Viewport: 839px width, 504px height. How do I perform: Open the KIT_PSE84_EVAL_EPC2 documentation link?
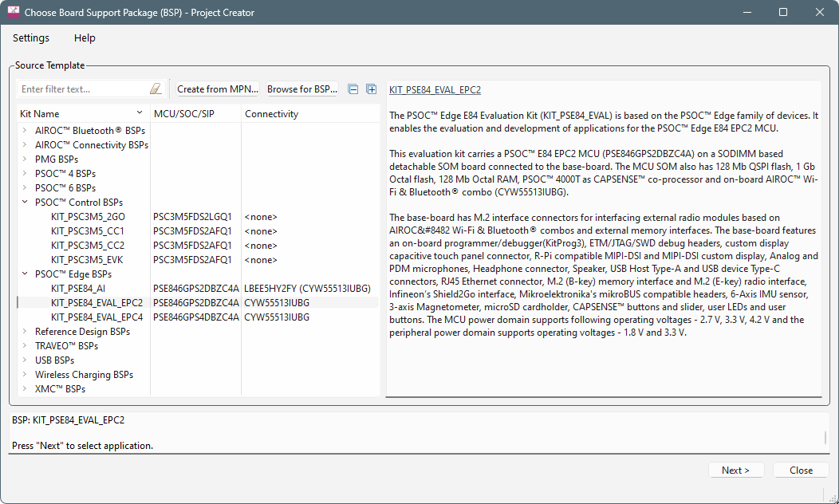(435, 90)
